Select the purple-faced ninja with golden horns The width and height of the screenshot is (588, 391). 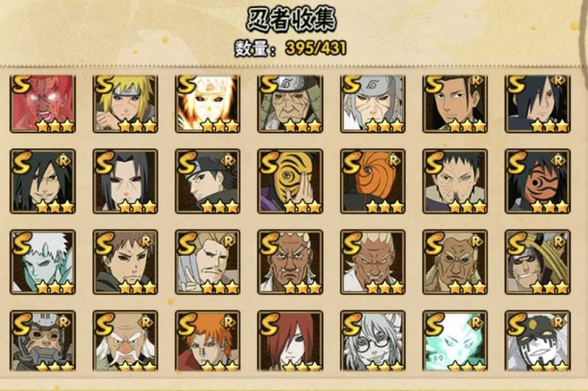(x=537, y=262)
